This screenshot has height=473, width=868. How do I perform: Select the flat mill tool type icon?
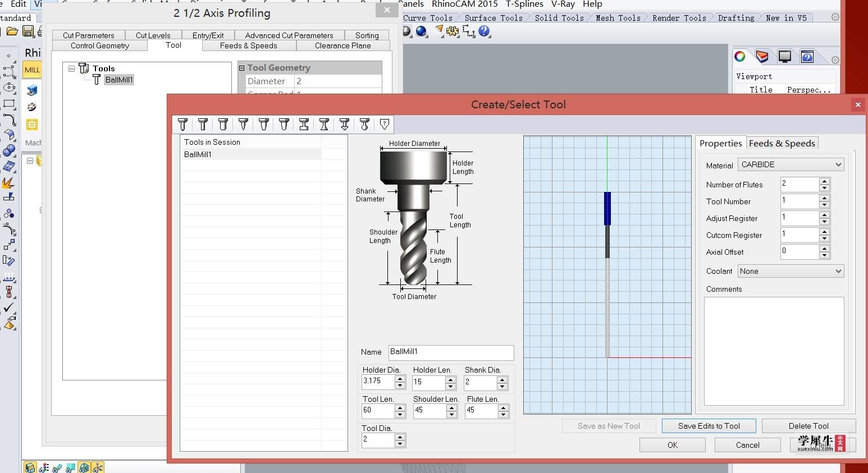(203, 125)
